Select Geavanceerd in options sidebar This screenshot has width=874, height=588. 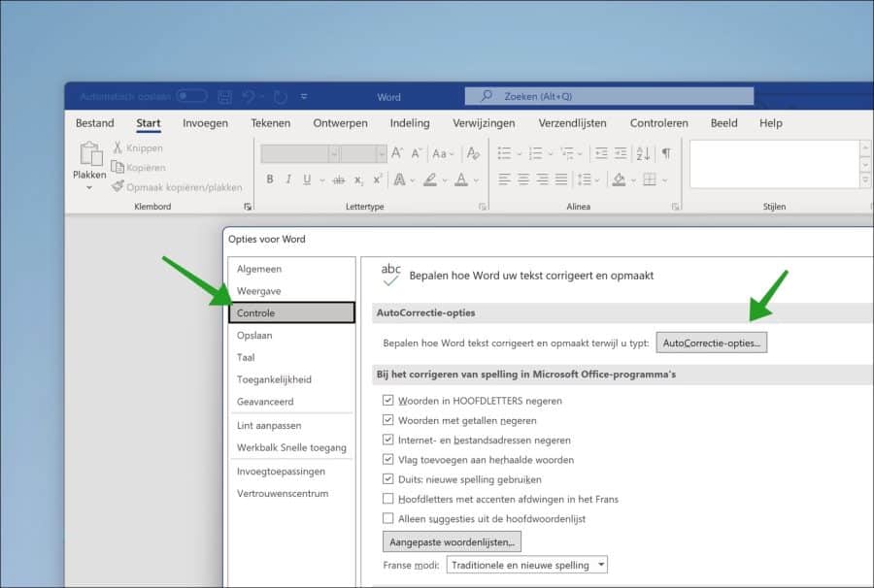265,402
